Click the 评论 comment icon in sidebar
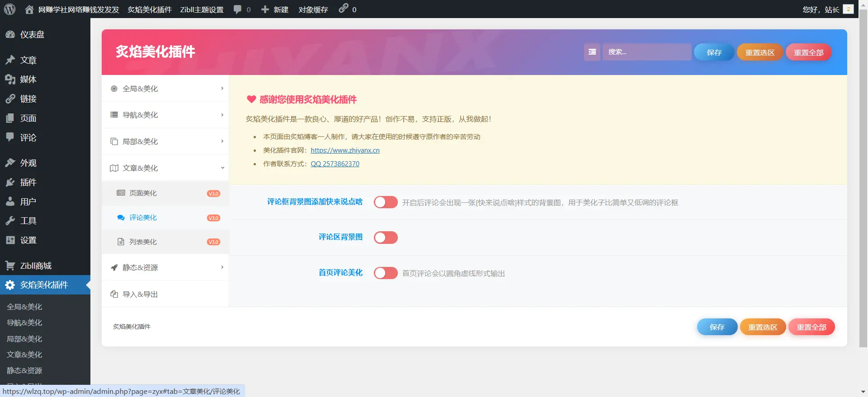 10,137
